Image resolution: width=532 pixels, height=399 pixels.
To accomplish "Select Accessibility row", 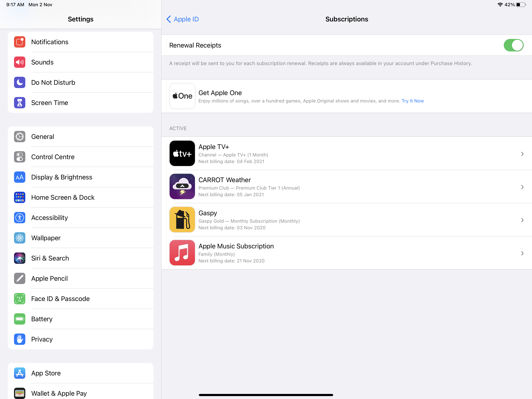I will tap(81, 218).
